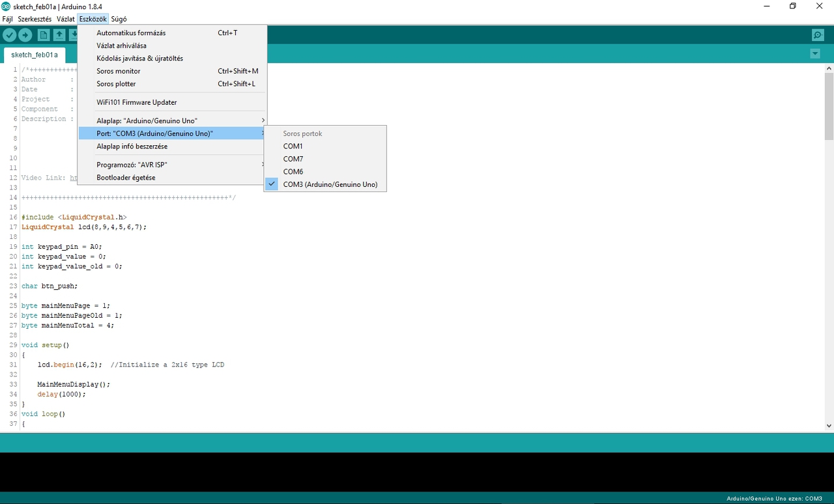The image size is (834, 504).
Task: Click the #include <LiquidCrystal.h> line
Action: tap(74, 217)
